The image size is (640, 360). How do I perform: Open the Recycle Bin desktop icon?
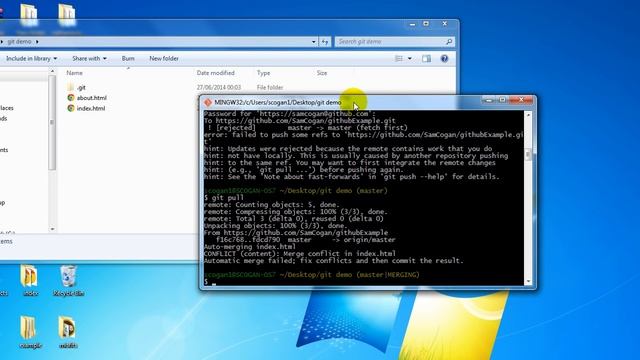point(68,281)
